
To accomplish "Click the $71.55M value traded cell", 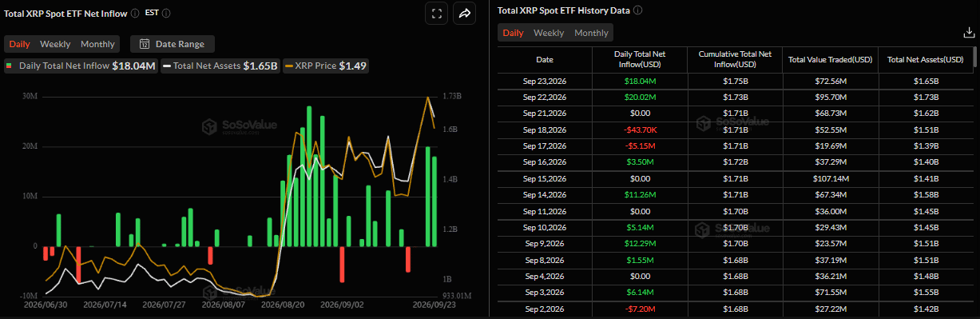I will (x=830, y=292).
